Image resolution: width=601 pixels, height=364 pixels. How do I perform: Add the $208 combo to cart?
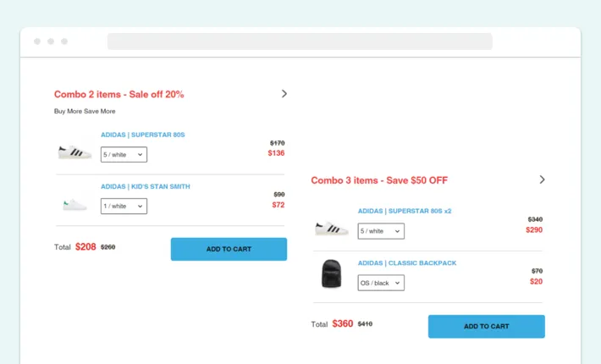pos(229,249)
